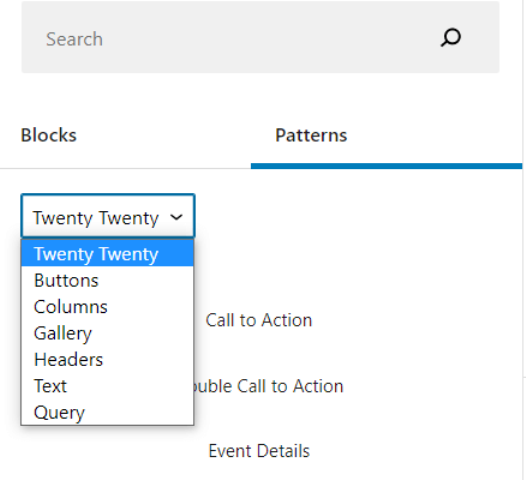Choose the Gallery pattern category
The height and width of the screenshot is (480, 526).
(107, 333)
